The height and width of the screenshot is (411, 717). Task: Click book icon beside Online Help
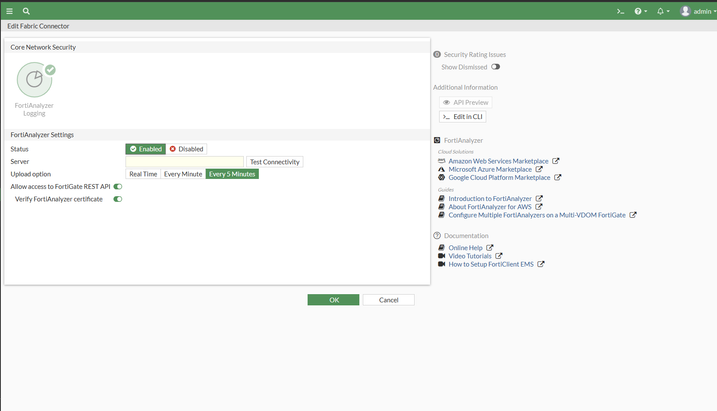[x=441, y=247]
